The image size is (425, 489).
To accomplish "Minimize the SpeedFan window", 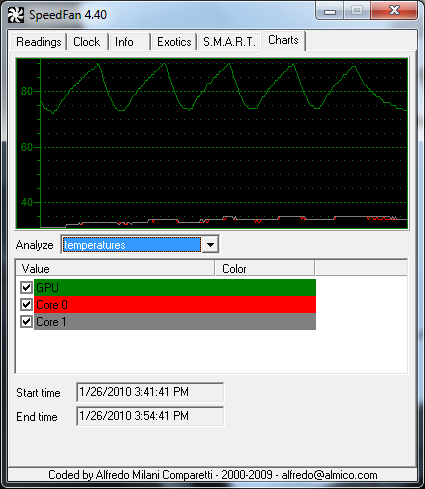I will click(x=330, y=12).
